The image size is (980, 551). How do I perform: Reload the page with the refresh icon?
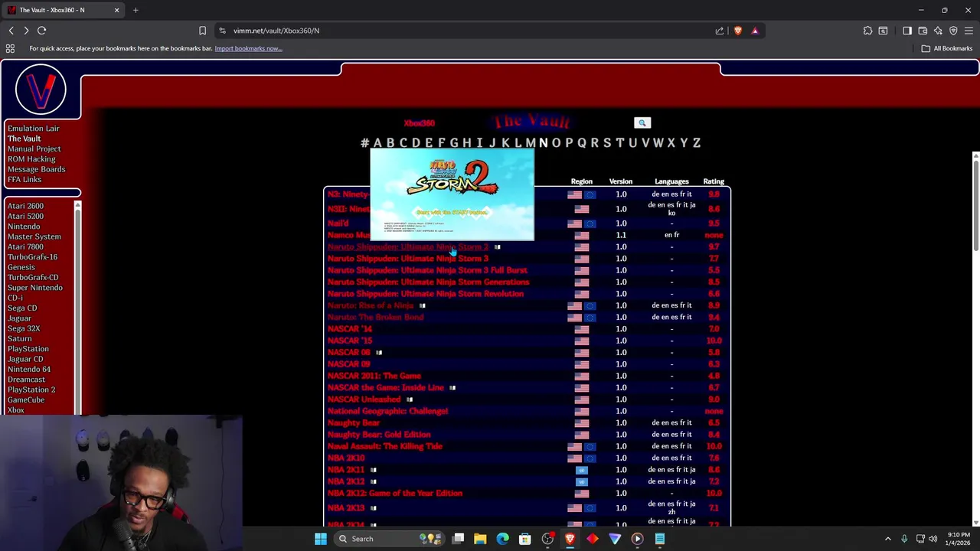(x=42, y=31)
